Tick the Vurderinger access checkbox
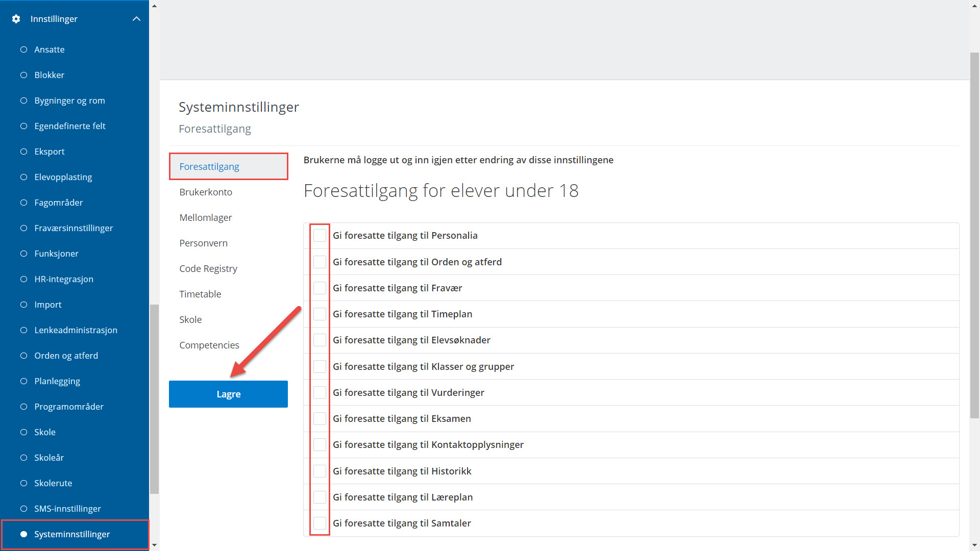The height and width of the screenshot is (551, 980). (320, 393)
